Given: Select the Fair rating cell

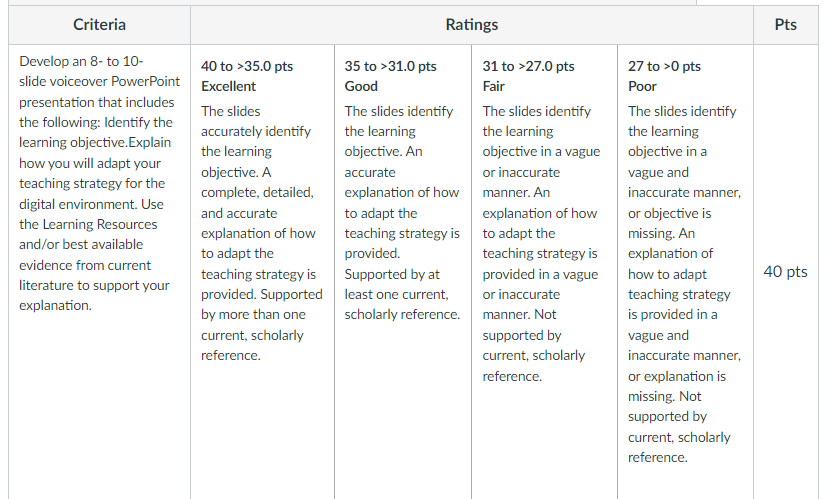Looking at the screenshot, I should point(545,272).
